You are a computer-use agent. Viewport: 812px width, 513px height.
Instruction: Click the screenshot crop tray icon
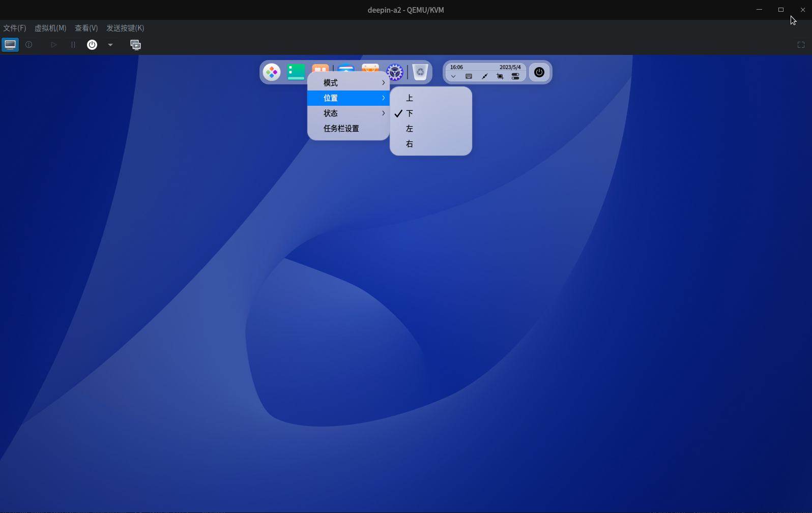click(500, 76)
